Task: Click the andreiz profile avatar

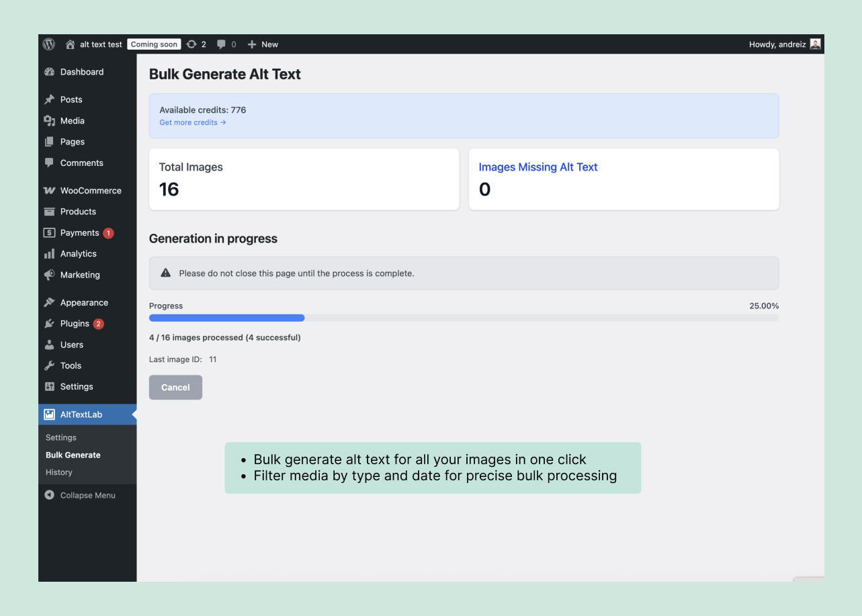Action: click(814, 44)
